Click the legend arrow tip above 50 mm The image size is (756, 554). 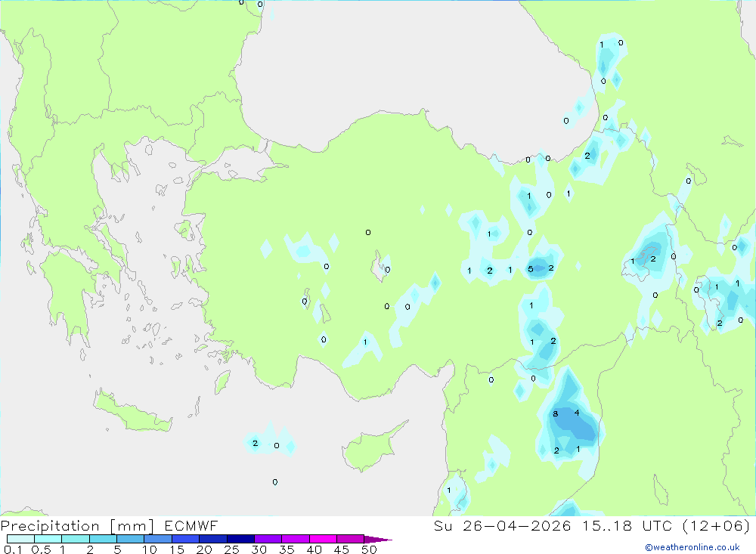click(378, 540)
